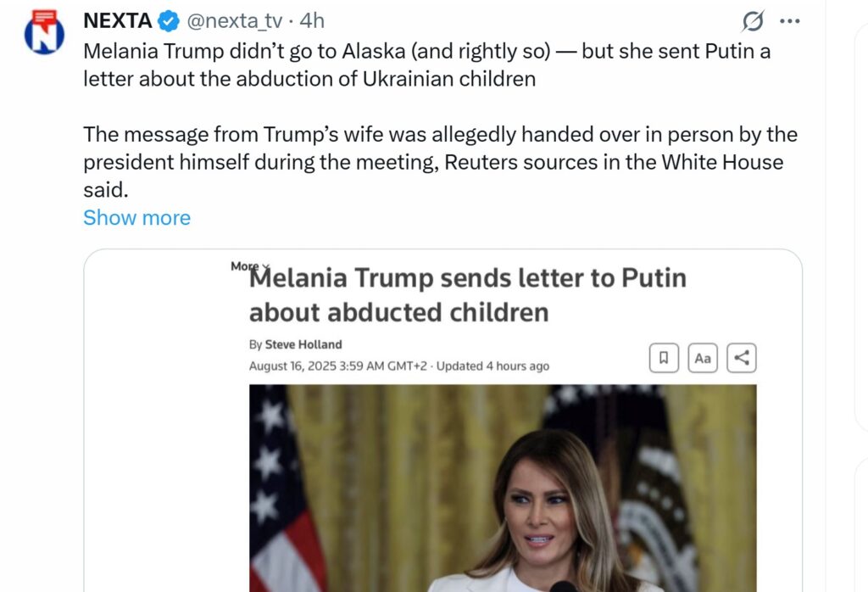Expand the More dropdown above the headline

coord(249,266)
